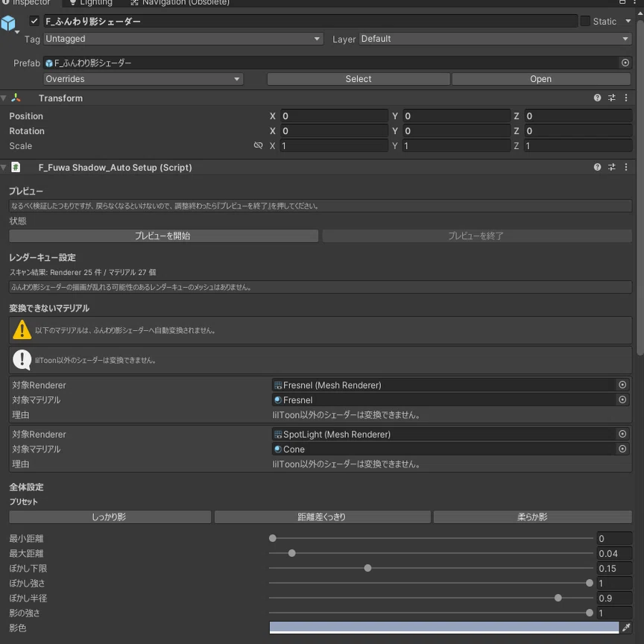Click the Position Y field
The height and width of the screenshot is (644, 644).
(x=456, y=116)
